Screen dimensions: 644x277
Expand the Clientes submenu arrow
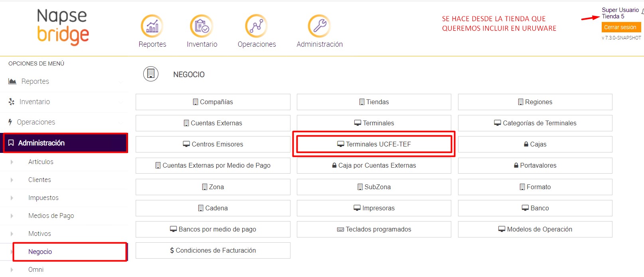tap(12, 180)
